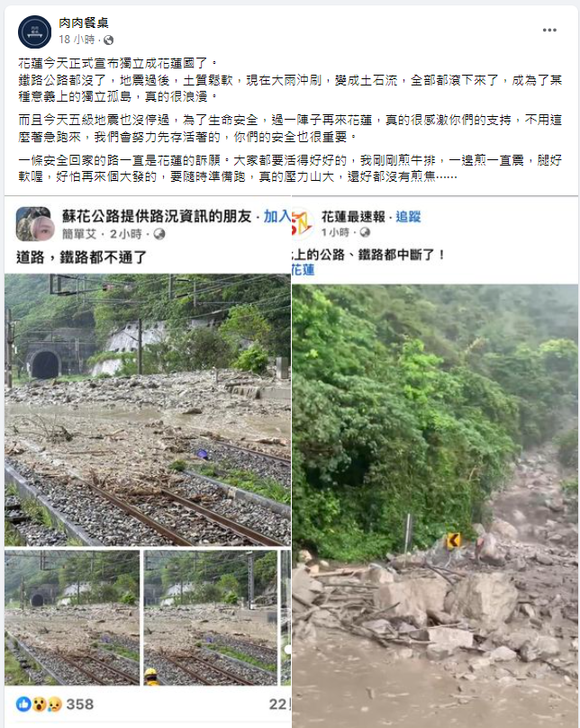Click the globe icon next to 2小時

159,235
